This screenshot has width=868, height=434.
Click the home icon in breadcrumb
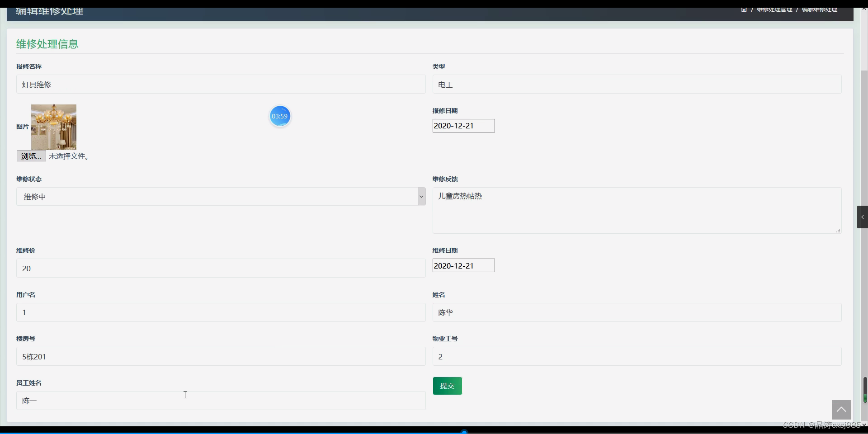click(x=744, y=9)
